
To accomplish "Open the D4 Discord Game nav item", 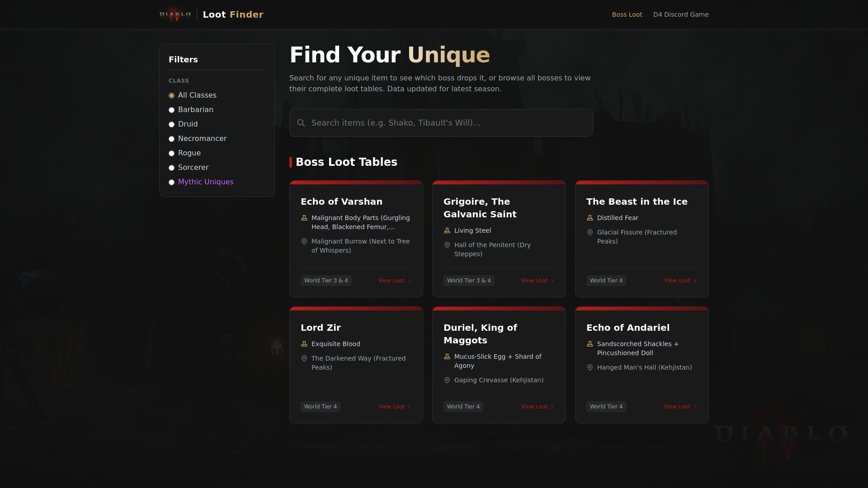I will coord(681,14).
